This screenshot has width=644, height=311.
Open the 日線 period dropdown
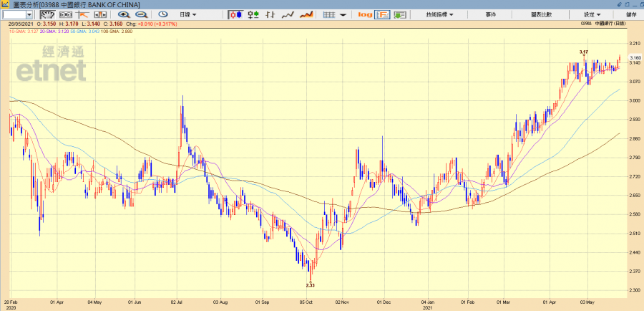[x=189, y=14]
